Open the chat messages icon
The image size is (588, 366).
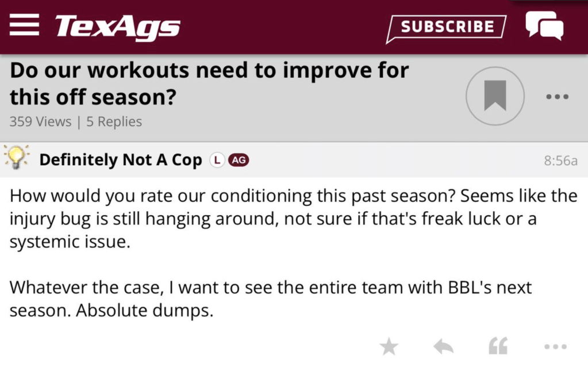(x=544, y=26)
